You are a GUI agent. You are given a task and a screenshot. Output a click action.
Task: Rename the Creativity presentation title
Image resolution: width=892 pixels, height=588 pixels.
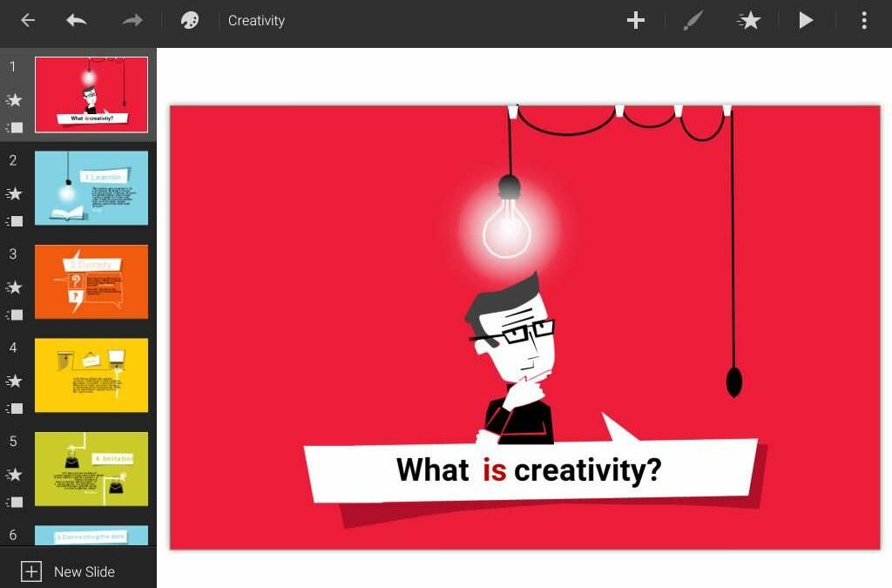pos(256,20)
